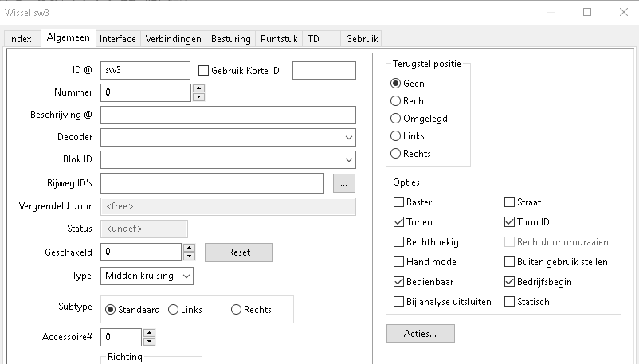
Task: Switch to the Verbindingen tab
Action: (x=173, y=38)
